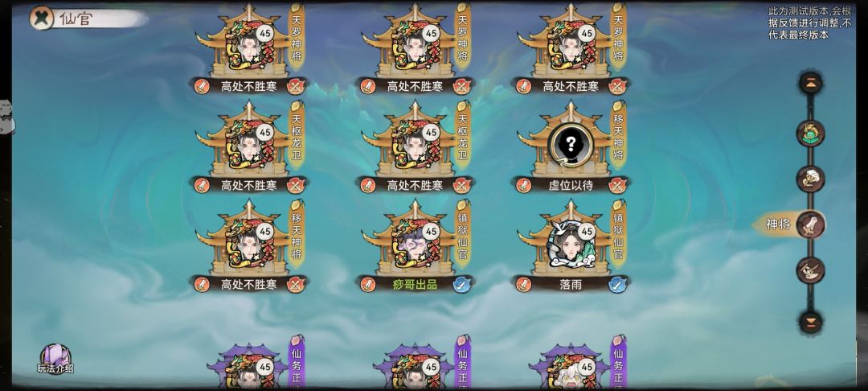Tap the blue brush icon beside 落雨
The image size is (868, 391).
616,284
